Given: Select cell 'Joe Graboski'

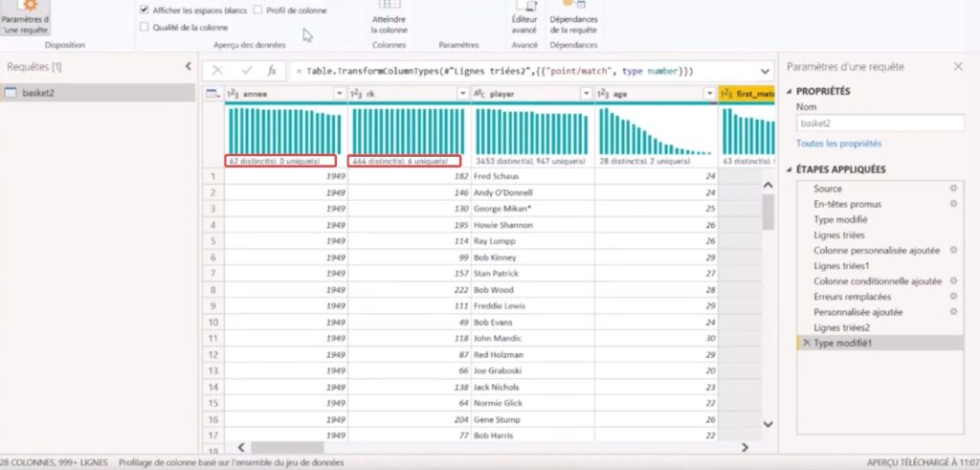Looking at the screenshot, I should [532, 370].
